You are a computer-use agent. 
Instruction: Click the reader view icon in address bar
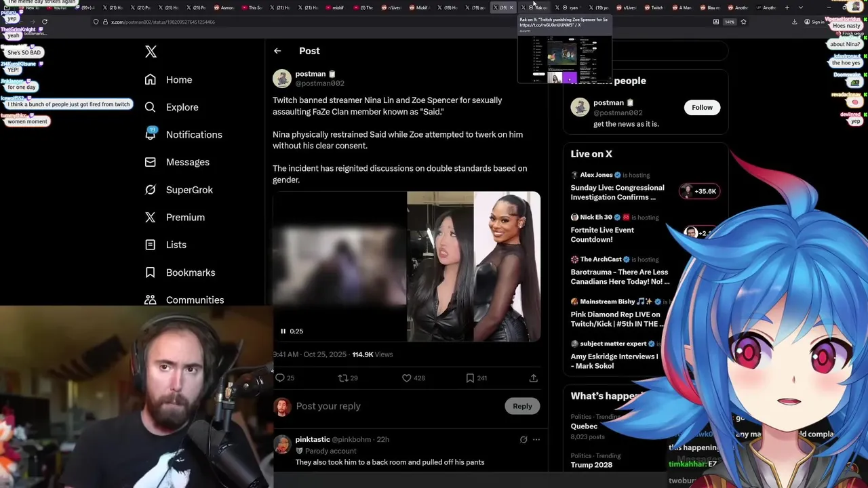point(716,22)
